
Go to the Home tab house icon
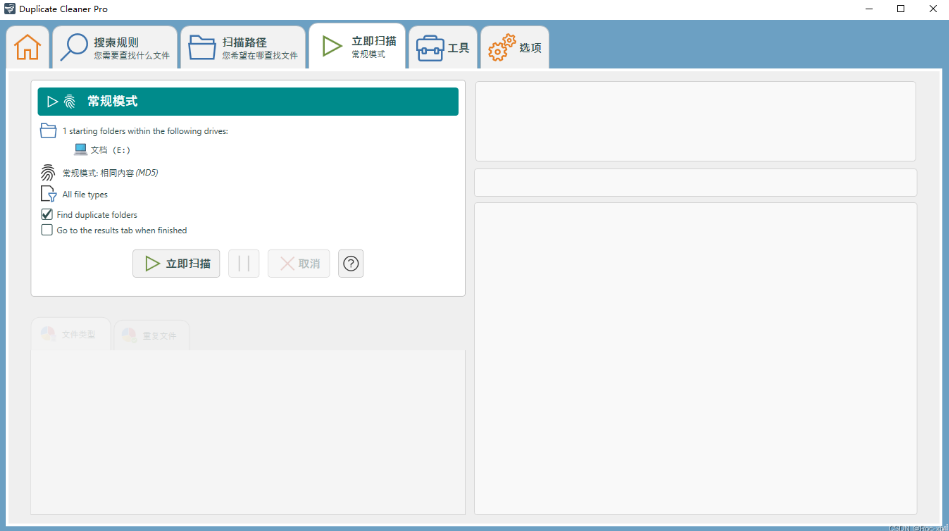pos(27,47)
